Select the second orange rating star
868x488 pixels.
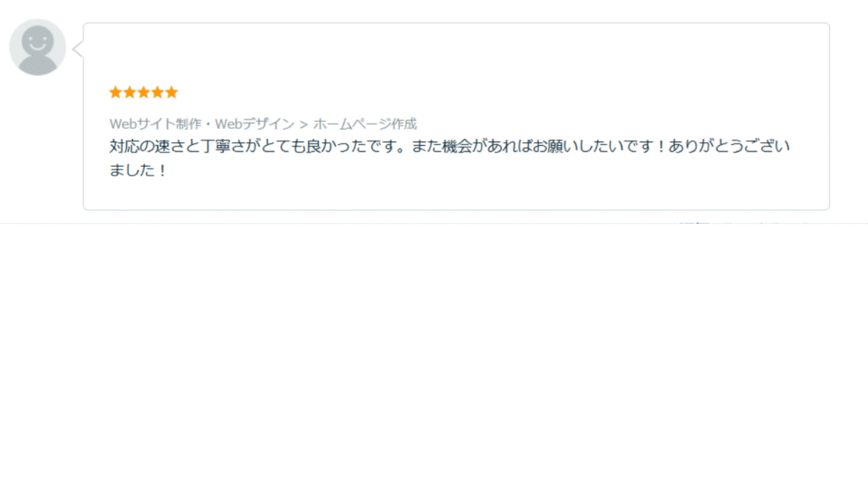point(130,92)
